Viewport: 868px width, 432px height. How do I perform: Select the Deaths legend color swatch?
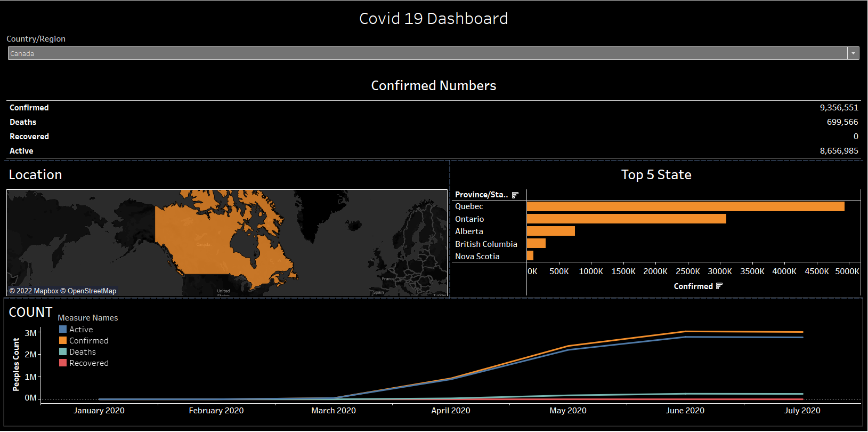click(x=63, y=352)
